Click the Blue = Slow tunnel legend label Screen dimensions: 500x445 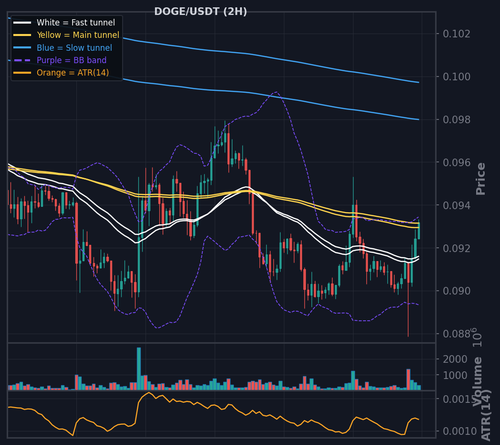click(74, 48)
